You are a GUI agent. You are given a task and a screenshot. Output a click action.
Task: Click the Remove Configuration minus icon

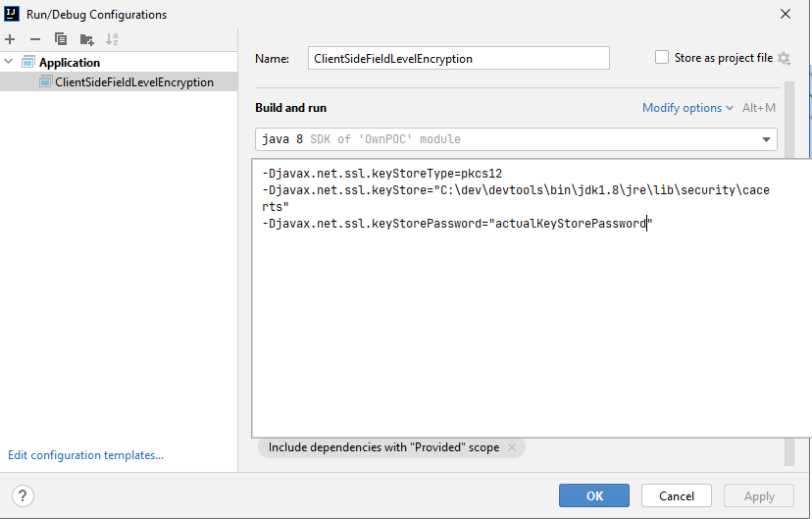pyautogui.click(x=35, y=39)
